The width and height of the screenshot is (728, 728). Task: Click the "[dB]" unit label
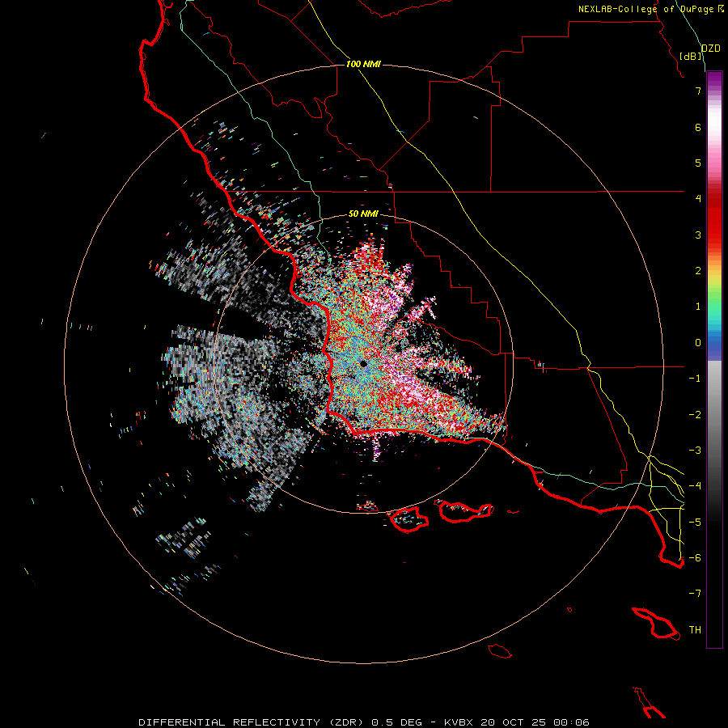pos(691,56)
